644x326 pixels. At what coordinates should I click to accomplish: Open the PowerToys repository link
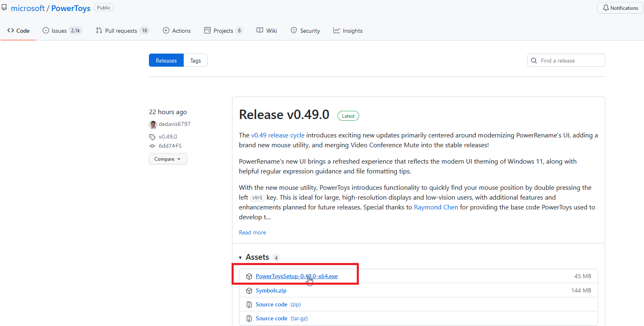(x=71, y=8)
